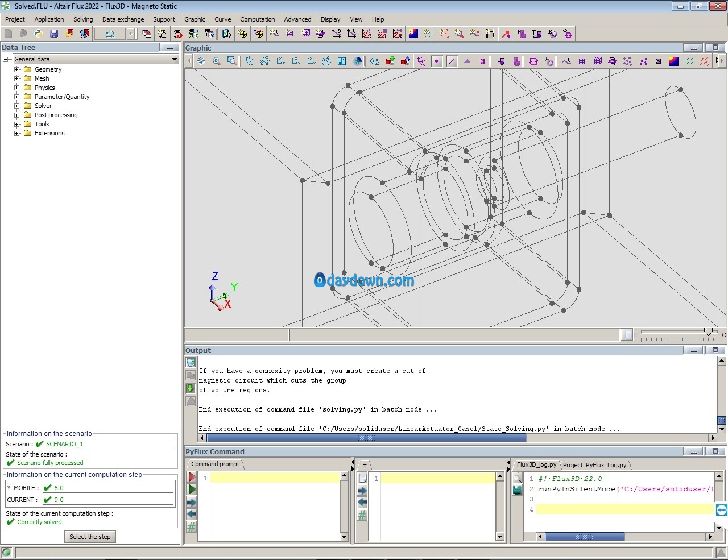Click the TeamViewer side panel icon
The height and width of the screenshot is (560, 728).
tap(721, 510)
